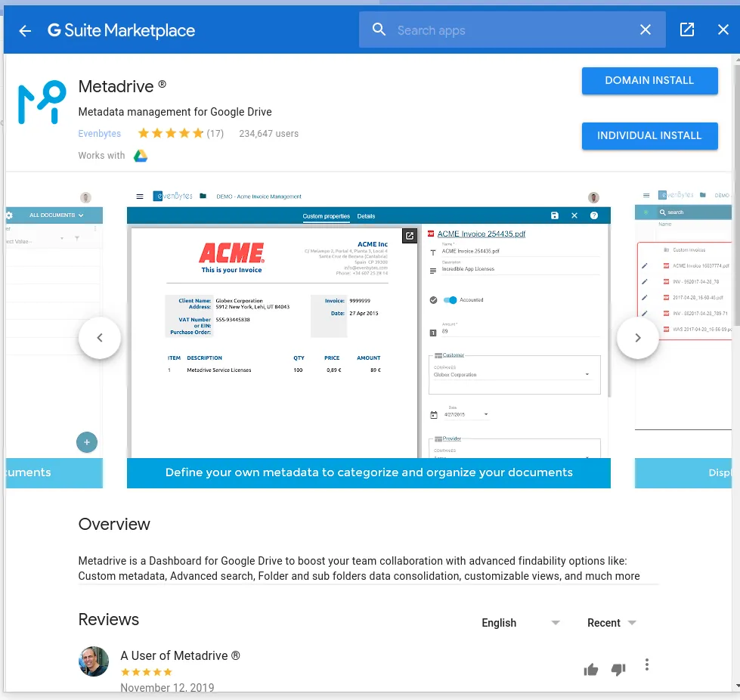The width and height of the screenshot is (740, 700).
Task: Click the thumbs down icon on the review
Action: click(618, 669)
